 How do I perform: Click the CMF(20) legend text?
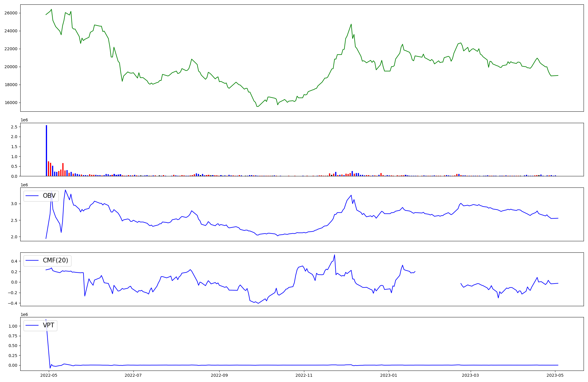pyautogui.click(x=55, y=260)
